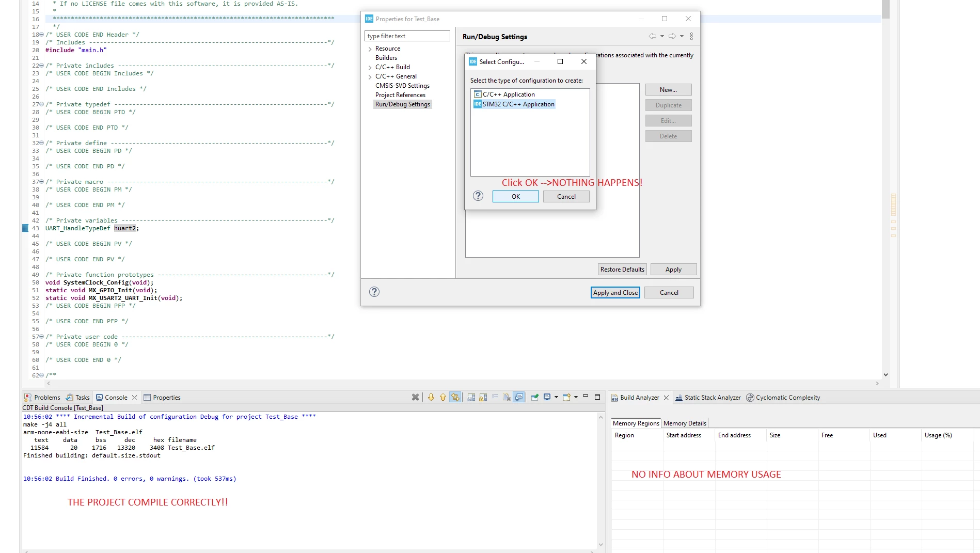Click the Copy Build Log icon
Image resolution: width=980 pixels, height=553 pixels.
[x=471, y=397]
